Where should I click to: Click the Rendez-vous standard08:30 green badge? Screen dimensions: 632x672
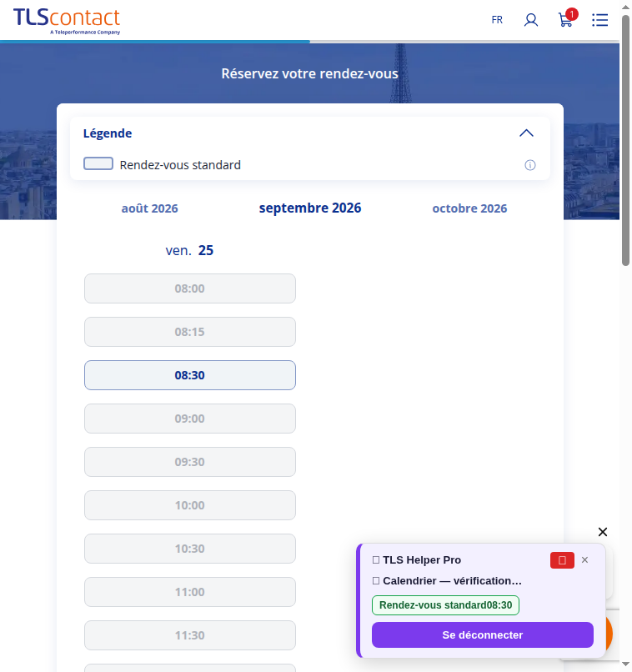(445, 605)
